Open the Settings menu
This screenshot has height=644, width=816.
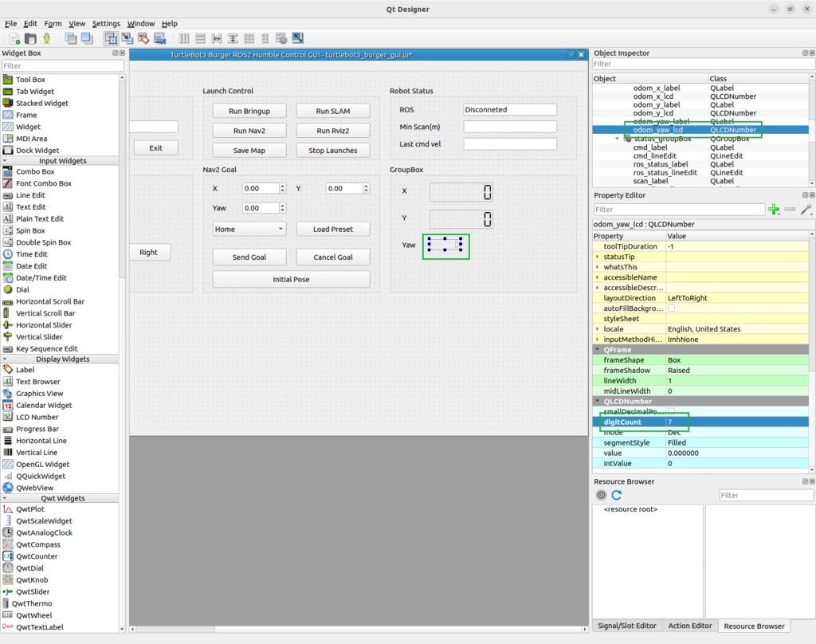(106, 23)
